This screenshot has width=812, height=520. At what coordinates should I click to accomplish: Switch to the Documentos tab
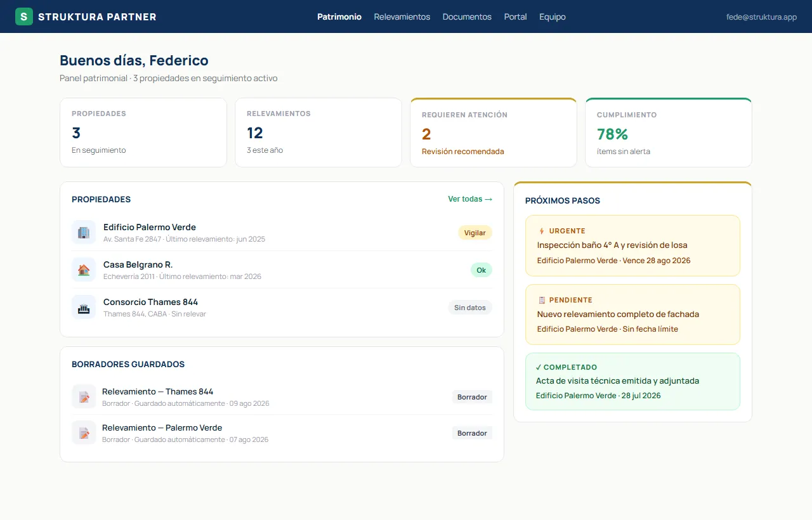pyautogui.click(x=467, y=16)
